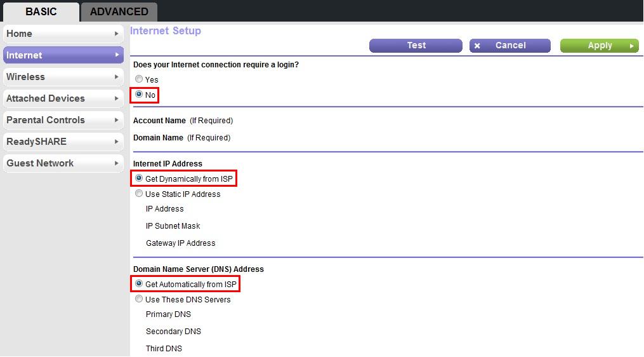Screen dimensions: 644x357
Task: Expand the Home menu arrow
Action: tap(117, 34)
